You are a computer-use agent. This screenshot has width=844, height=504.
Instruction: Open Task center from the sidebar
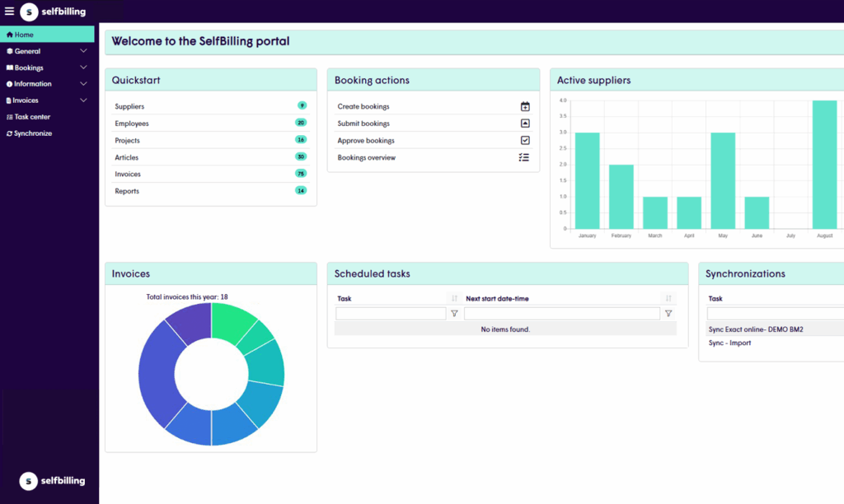point(32,117)
